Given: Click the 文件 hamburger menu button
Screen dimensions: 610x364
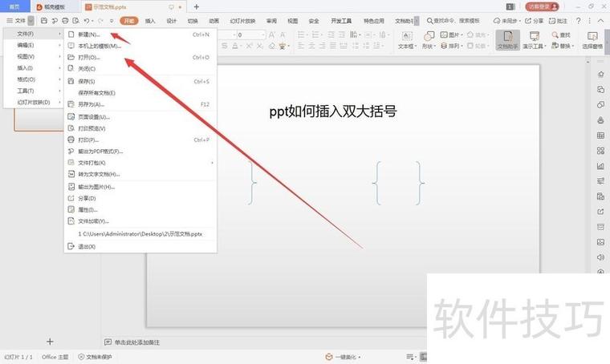Looking at the screenshot, I should pyautogui.click(x=16, y=21).
